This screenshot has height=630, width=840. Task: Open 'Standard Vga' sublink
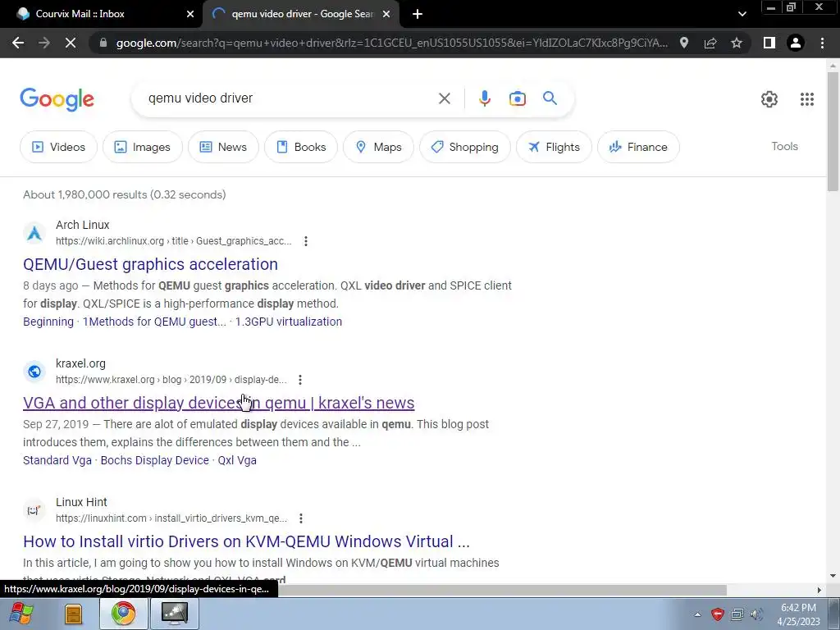pos(57,460)
